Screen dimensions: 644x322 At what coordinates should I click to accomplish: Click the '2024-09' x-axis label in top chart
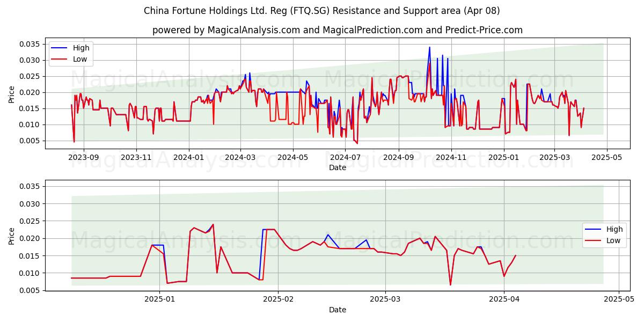pyautogui.click(x=399, y=158)
